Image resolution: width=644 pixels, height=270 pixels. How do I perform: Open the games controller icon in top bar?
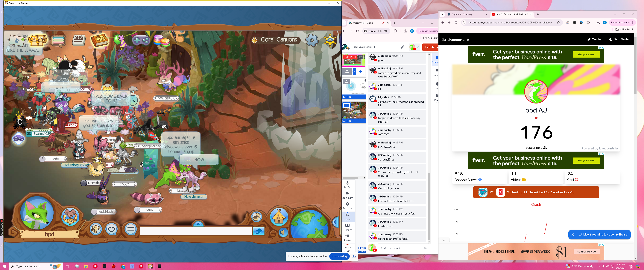(x=141, y=40)
